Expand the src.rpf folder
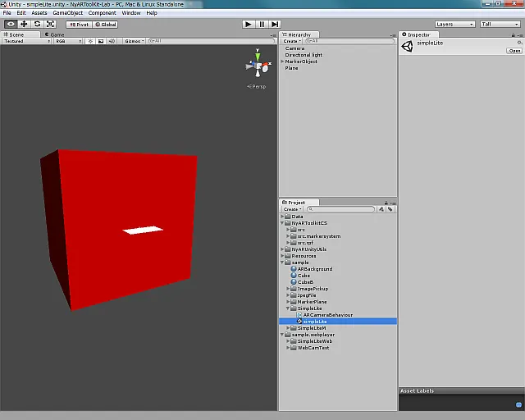The image size is (525, 420). tap(288, 243)
